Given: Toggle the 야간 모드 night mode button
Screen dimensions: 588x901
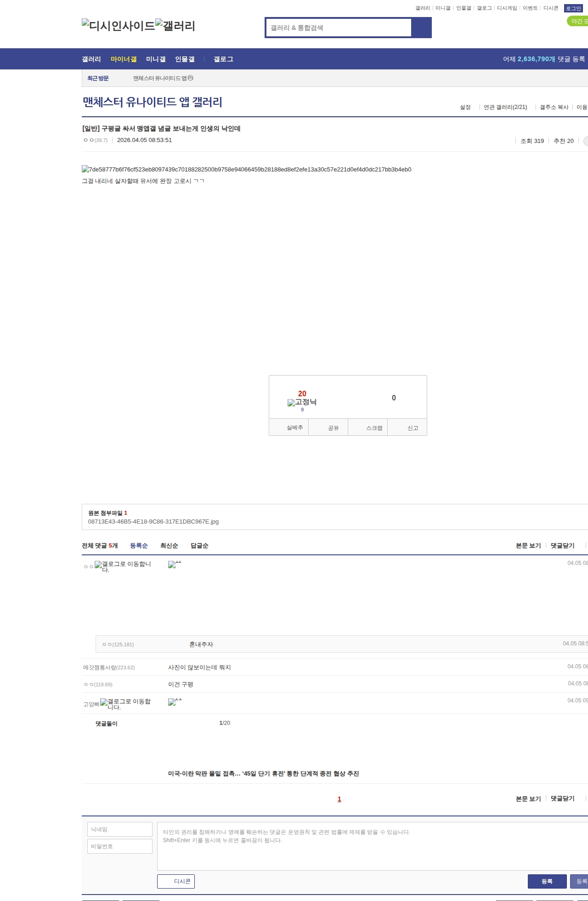Looking at the screenshot, I should 578,21.
